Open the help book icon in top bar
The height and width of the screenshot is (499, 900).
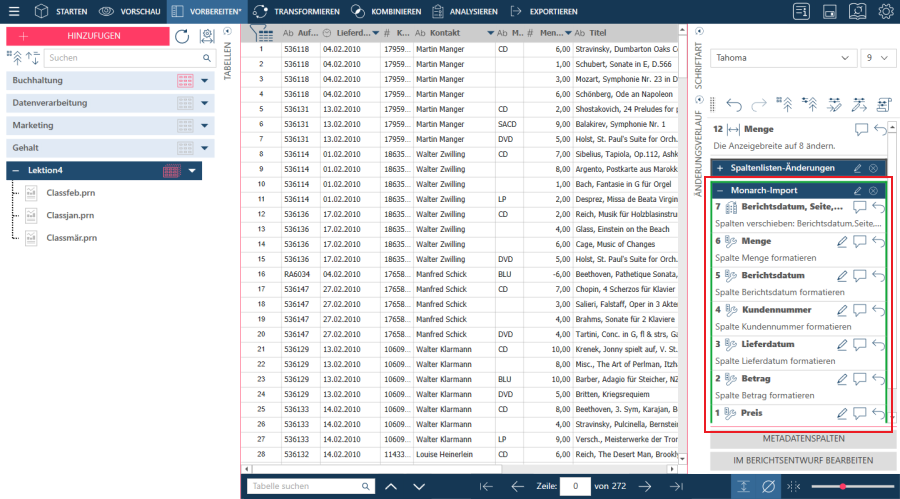click(x=858, y=11)
